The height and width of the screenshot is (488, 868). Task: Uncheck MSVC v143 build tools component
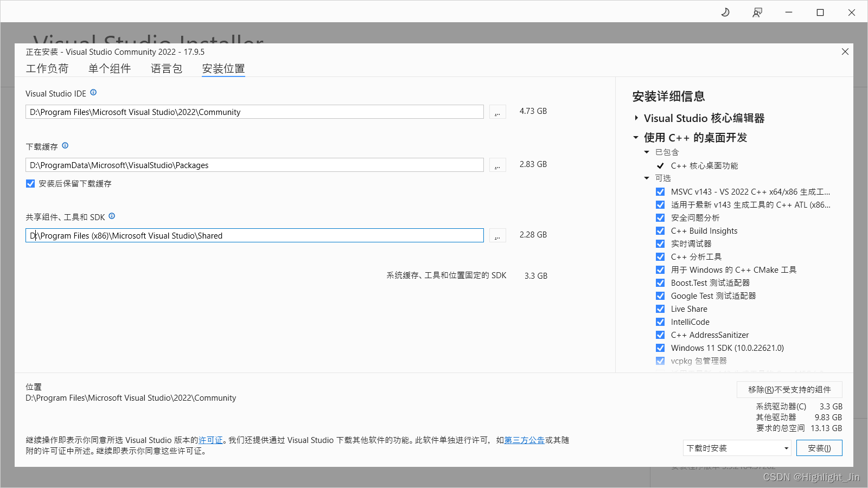660,192
